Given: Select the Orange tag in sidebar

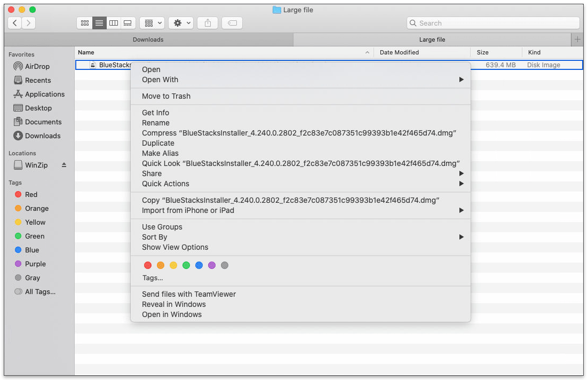Looking at the screenshot, I should (31, 208).
